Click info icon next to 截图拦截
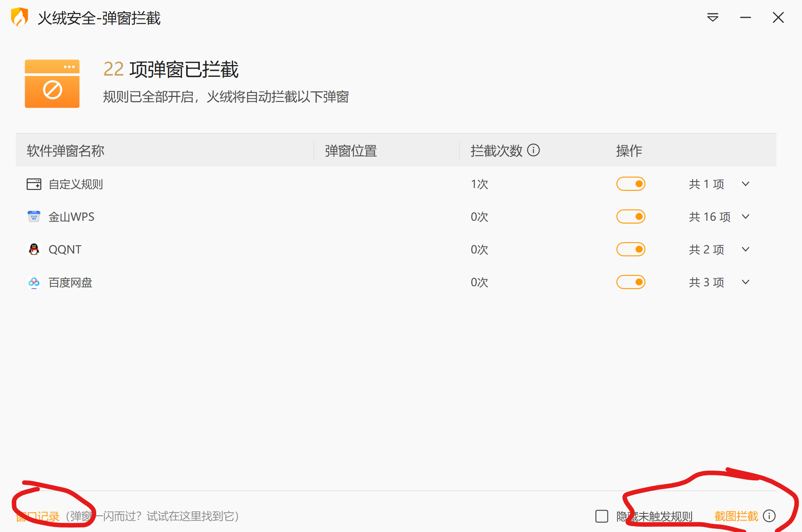Image resolution: width=802 pixels, height=532 pixels. tap(769, 516)
